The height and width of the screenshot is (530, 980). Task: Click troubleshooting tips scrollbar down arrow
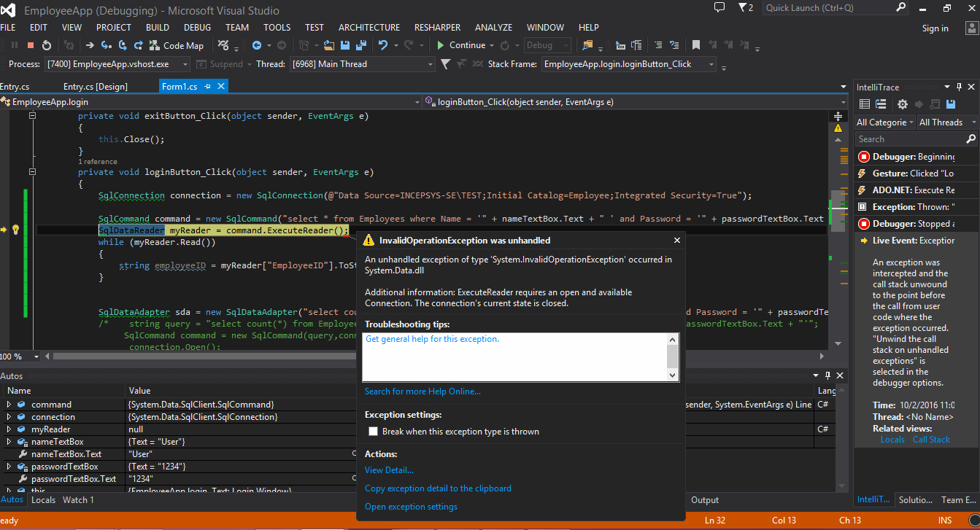pyautogui.click(x=673, y=374)
